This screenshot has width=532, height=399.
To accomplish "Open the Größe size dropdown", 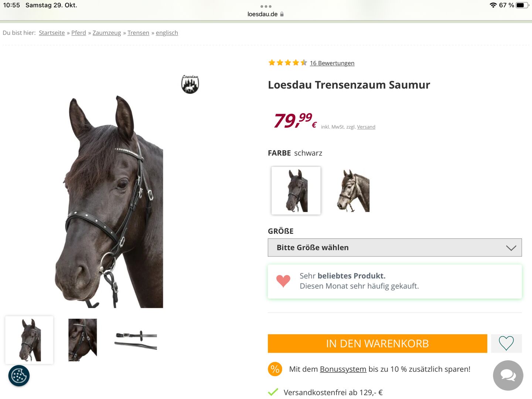I will tap(395, 248).
